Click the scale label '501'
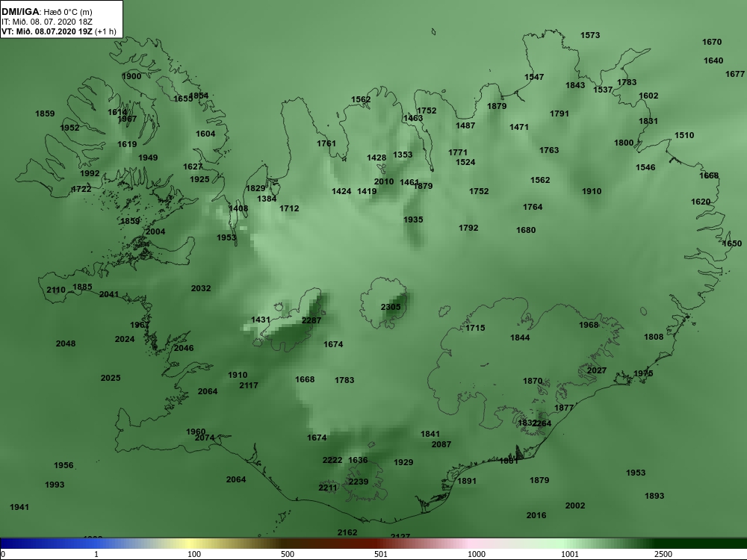This screenshot has width=747, height=560. [381, 554]
